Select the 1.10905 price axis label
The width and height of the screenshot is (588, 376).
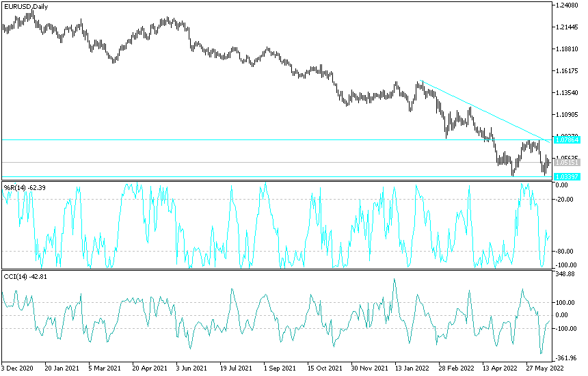point(567,115)
